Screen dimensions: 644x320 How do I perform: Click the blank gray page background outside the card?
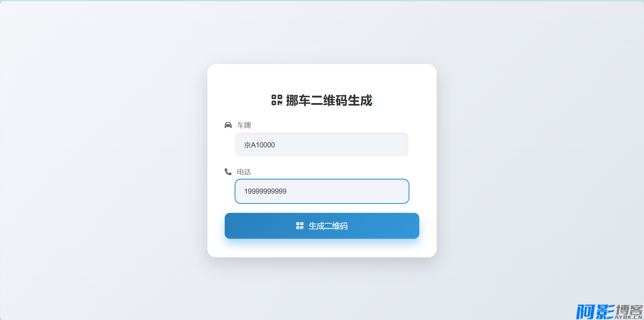(x=104, y=159)
